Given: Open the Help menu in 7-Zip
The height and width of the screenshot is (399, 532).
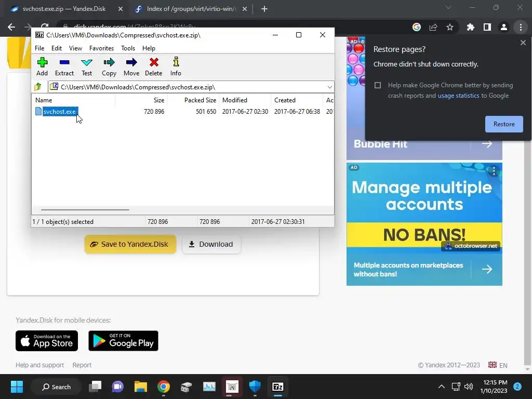Looking at the screenshot, I should pos(149,48).
